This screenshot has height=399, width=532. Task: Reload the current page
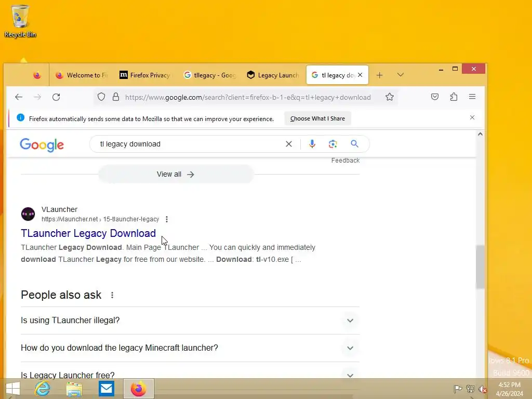(56, 97)
